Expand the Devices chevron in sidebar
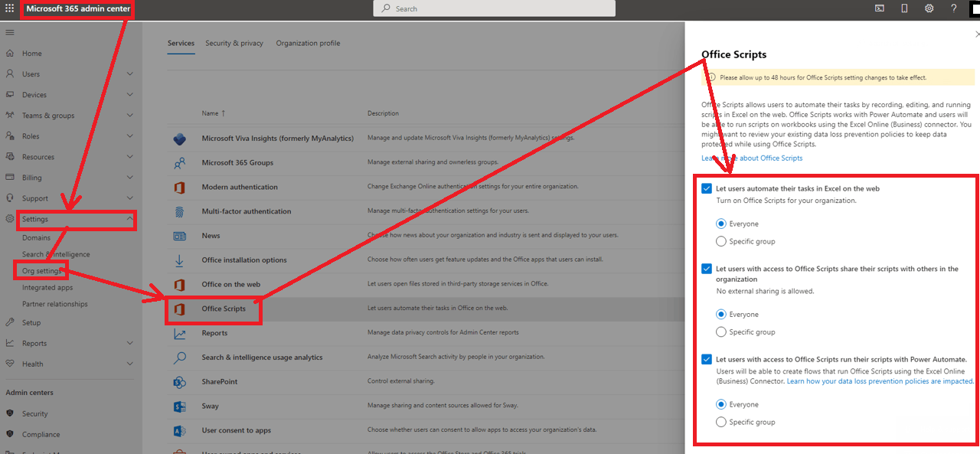The width and height of the screenshot is (980, 454). (129, 95)
